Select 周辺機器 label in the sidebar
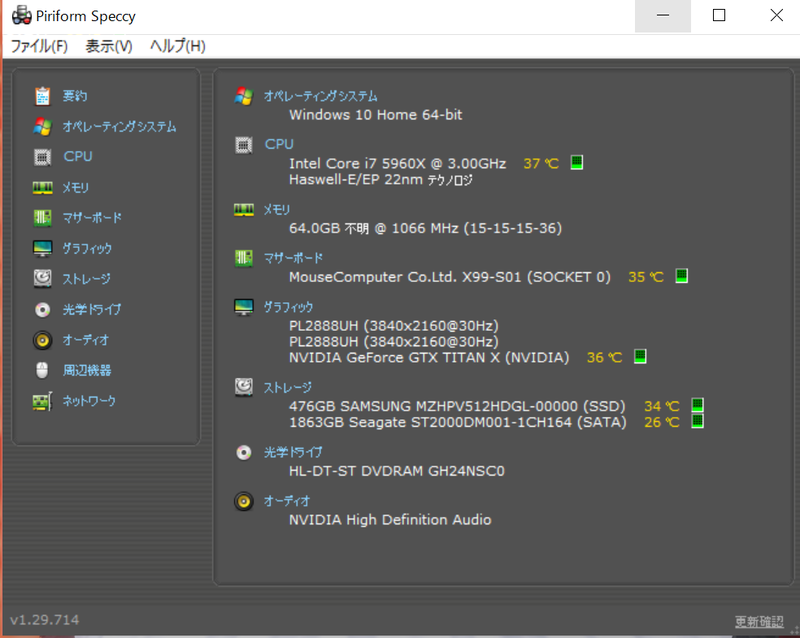800x638 pixels. (87, 371)
